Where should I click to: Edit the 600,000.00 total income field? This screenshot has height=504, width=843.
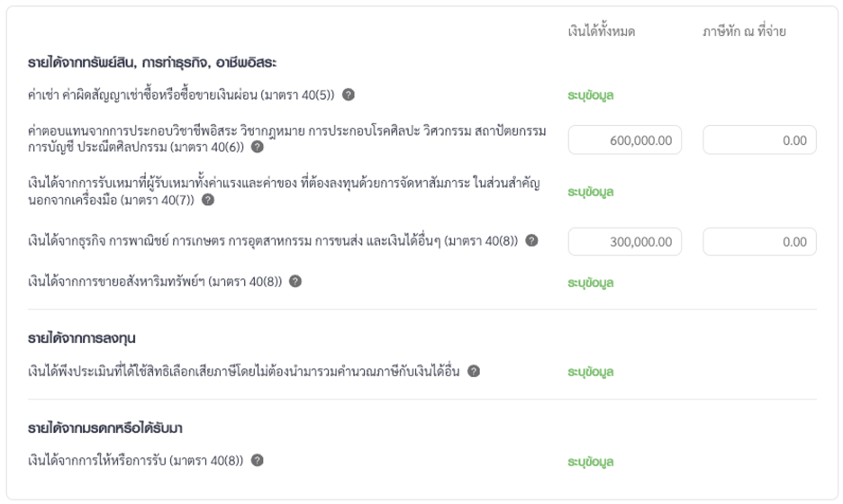coord(625,140)
